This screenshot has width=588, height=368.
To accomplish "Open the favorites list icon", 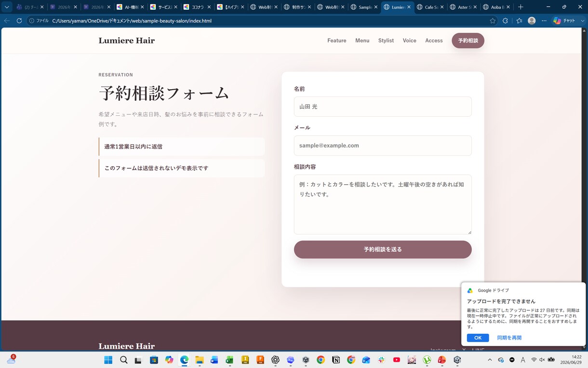I will click(519, 21).
